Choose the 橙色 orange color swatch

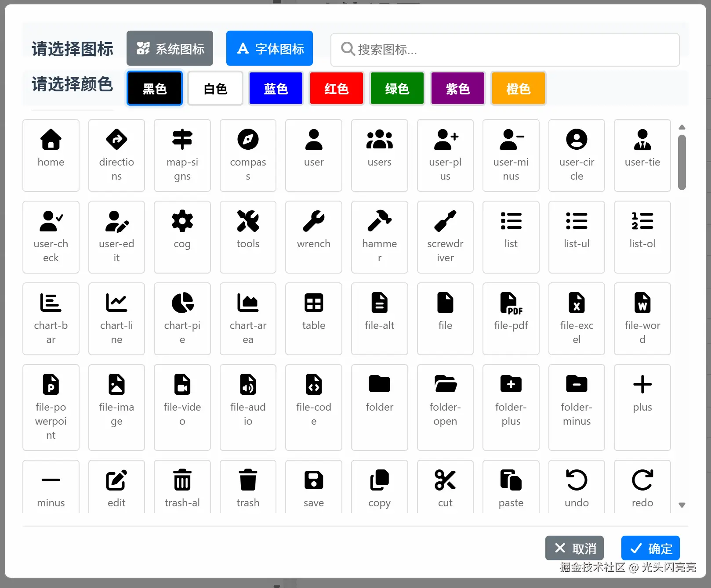519,88
